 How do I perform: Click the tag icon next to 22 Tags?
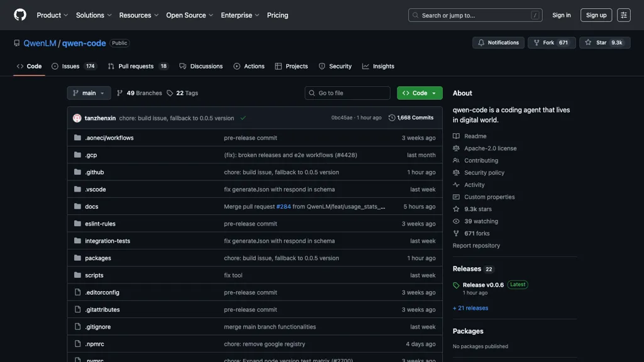169,92
